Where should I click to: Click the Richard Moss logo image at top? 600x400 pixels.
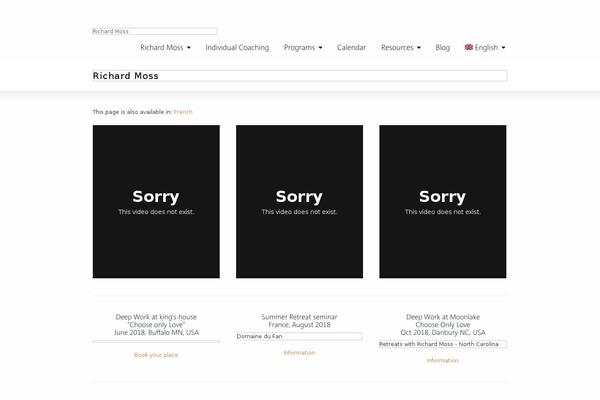(x=155, y=31)
